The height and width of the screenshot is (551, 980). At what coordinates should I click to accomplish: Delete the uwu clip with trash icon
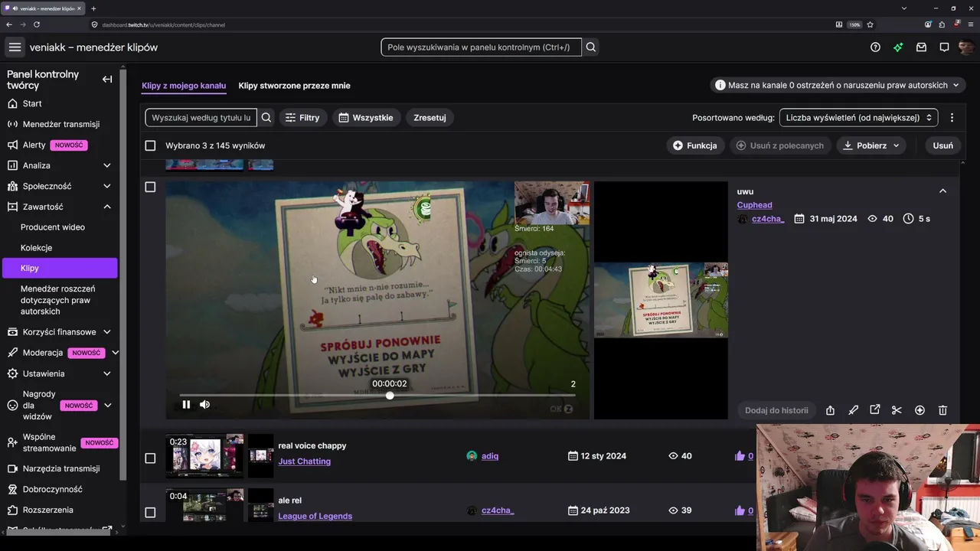(942, 410)
